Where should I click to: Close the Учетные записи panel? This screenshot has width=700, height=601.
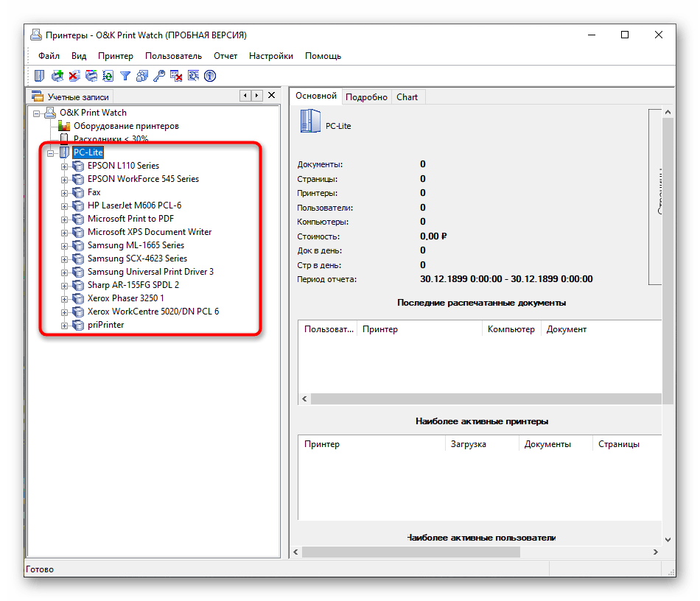coord(271,95)
